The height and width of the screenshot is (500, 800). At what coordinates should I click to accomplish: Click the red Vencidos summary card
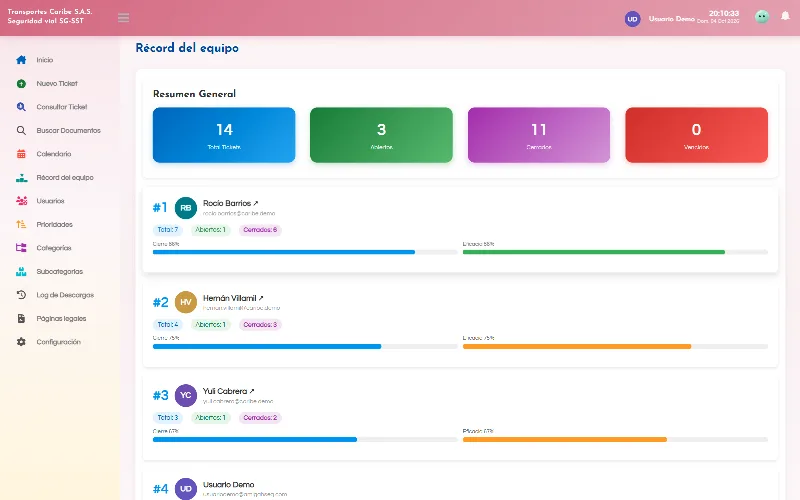696,135
